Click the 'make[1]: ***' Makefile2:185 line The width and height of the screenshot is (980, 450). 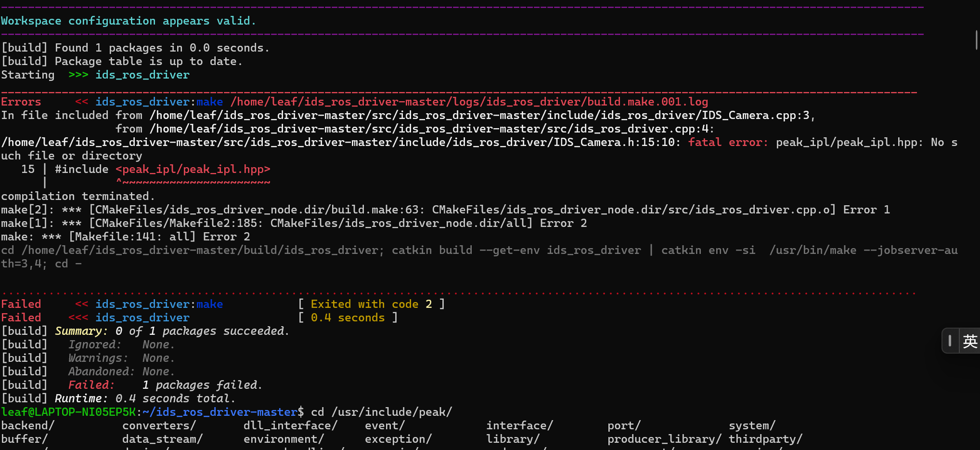(x=294, y=224)
